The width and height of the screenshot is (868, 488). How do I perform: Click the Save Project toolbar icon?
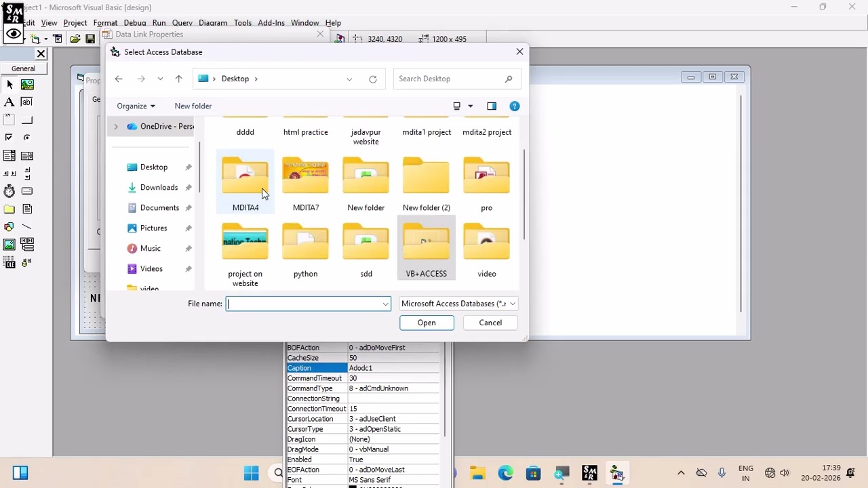pyautogui.click(x=90, y=39)
